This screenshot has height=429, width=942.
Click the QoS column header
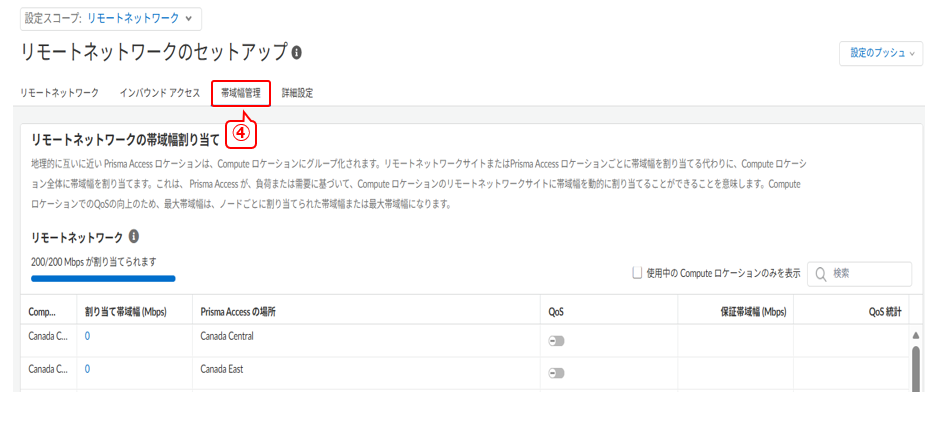[556, 312]
